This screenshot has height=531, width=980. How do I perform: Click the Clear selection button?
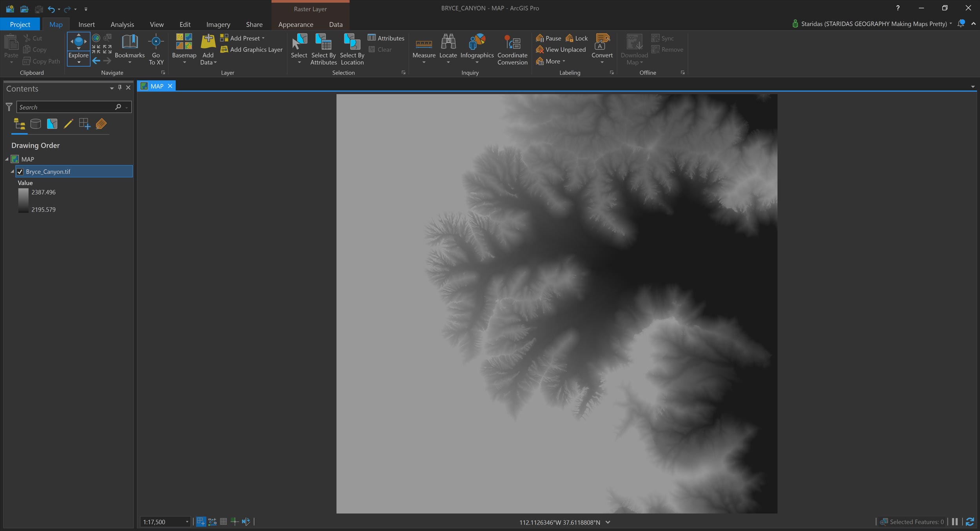point(381,49)
